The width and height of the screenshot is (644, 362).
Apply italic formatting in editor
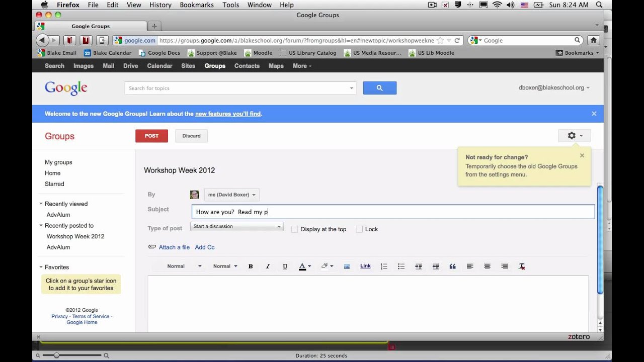[x=268, y=266]
